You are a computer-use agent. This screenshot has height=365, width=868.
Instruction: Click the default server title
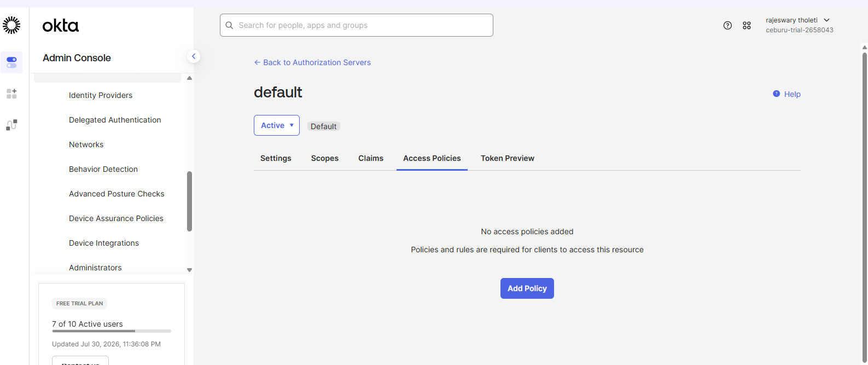point(278,92)
